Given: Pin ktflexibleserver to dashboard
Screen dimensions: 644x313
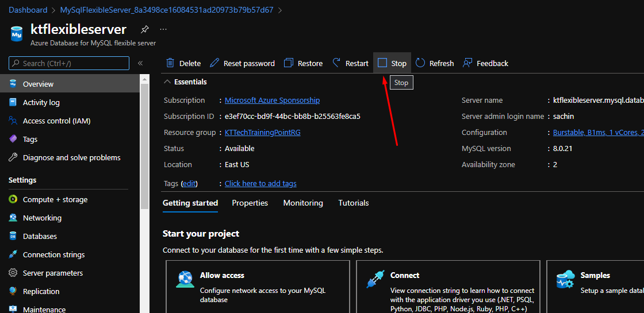Looking at the screenshot, I should coord(145,29).
